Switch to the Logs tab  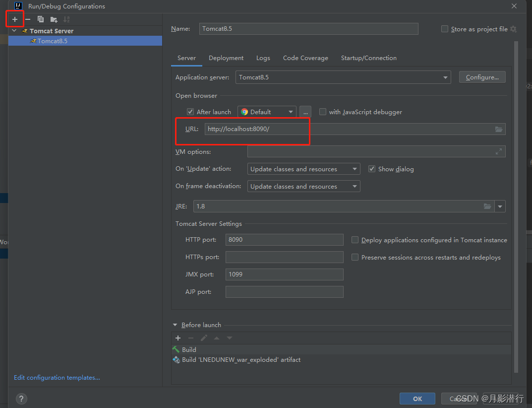(x=263, y=58)
